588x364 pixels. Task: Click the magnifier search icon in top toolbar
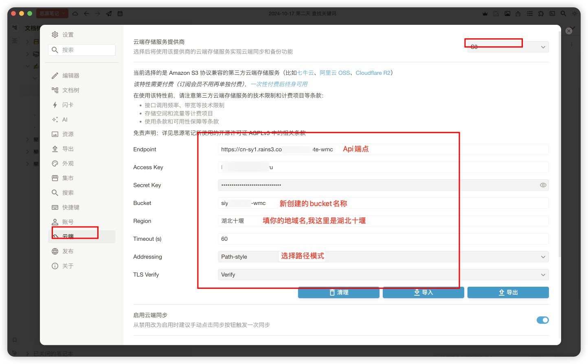pos(563,13)
